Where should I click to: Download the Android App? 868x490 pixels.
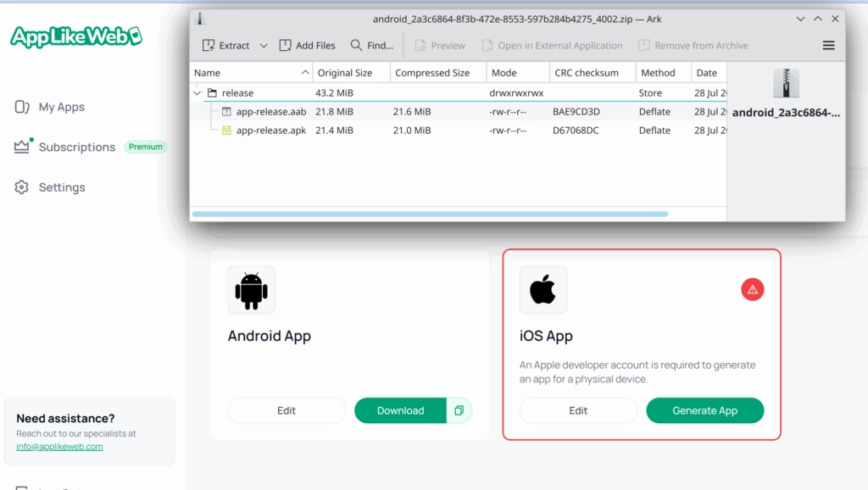400,410
